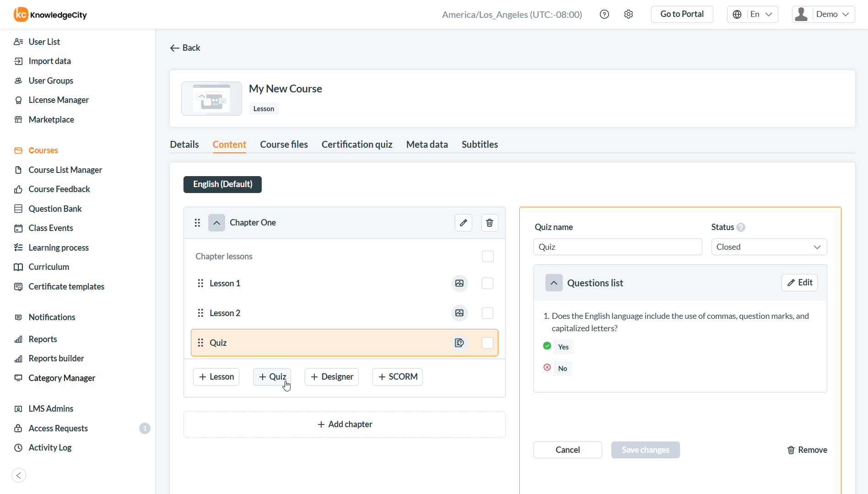Click the pencil edit icon for Chapter One
Image resolution: width=868 pixels, height=494 pixels.
[x=463, y=223]
